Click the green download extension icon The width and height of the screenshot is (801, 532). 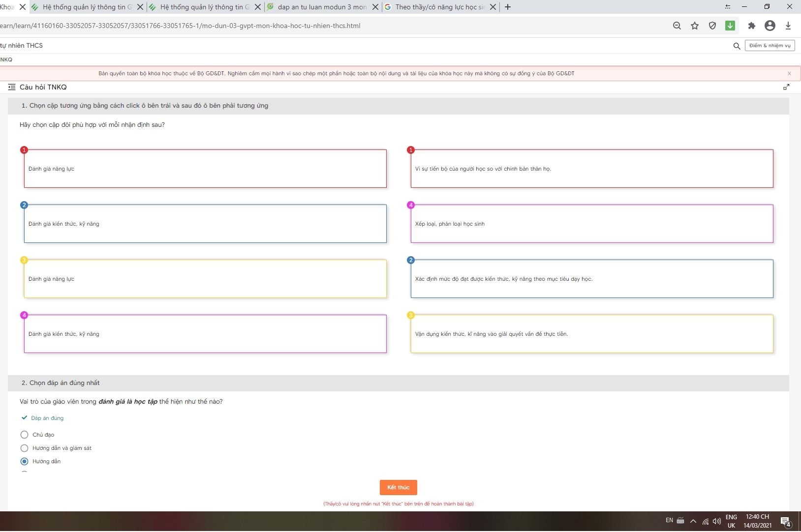pos(730,26)
